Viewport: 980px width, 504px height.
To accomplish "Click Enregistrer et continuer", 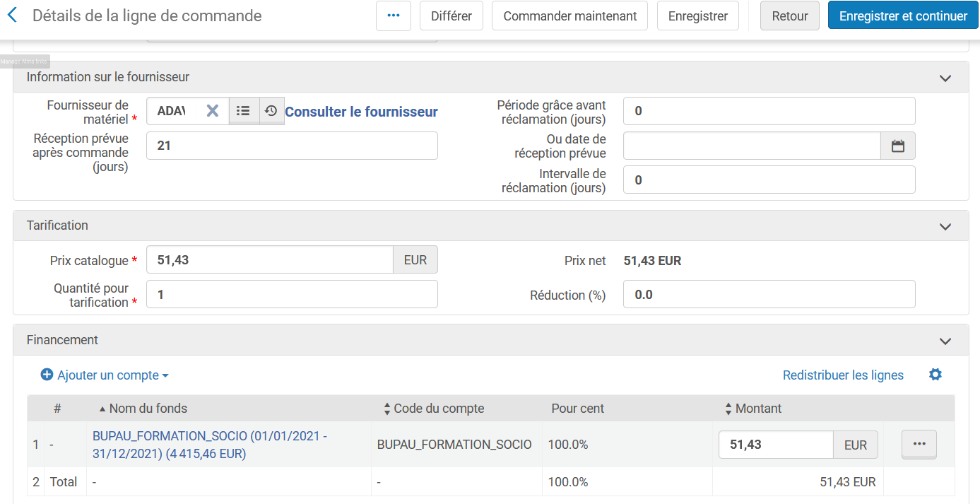I will [x=903, y=16].
